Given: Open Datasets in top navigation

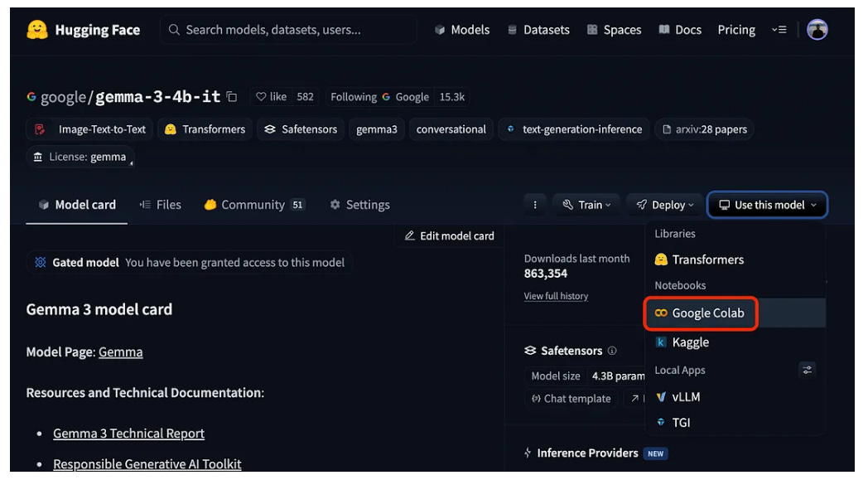Looking at the screenshot, I should pos(538,30).
